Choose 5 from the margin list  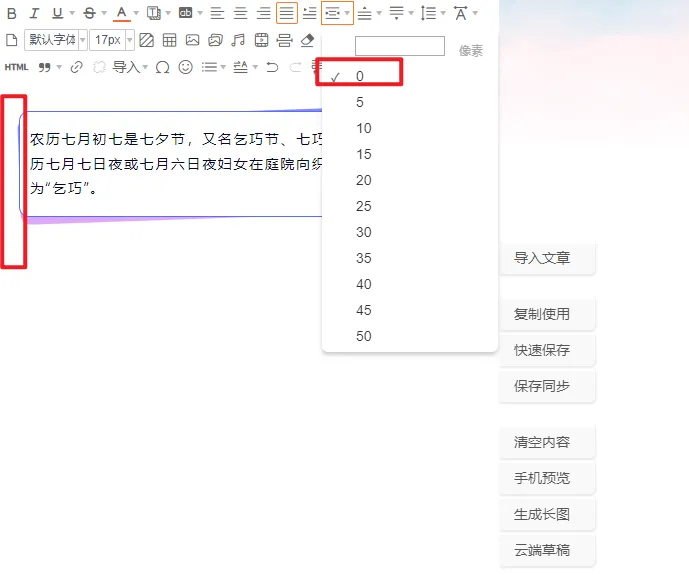coord(410,102)
